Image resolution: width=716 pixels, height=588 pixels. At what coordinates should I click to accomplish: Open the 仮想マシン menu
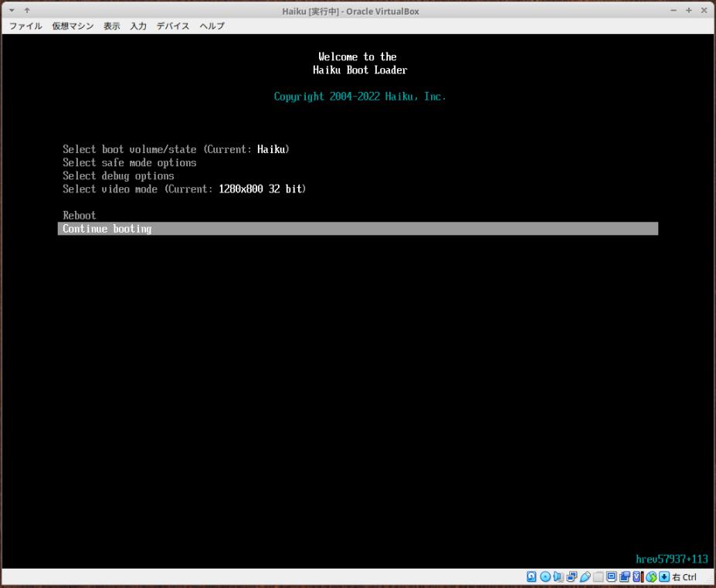click(x=73, y=26)
